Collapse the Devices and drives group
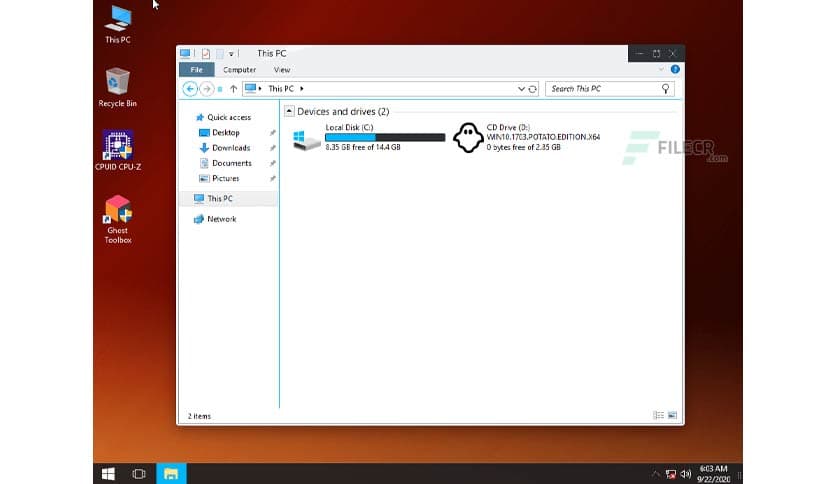 tap(289, 112)
